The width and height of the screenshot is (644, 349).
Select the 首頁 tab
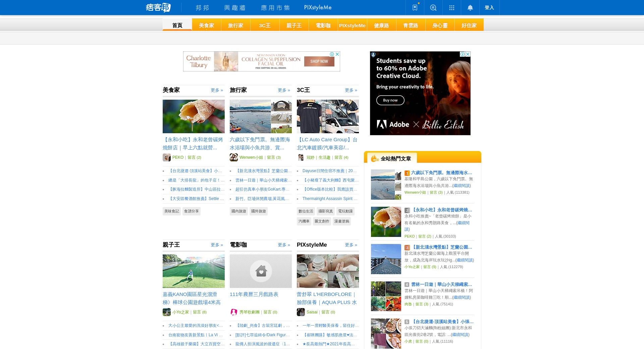177,25
